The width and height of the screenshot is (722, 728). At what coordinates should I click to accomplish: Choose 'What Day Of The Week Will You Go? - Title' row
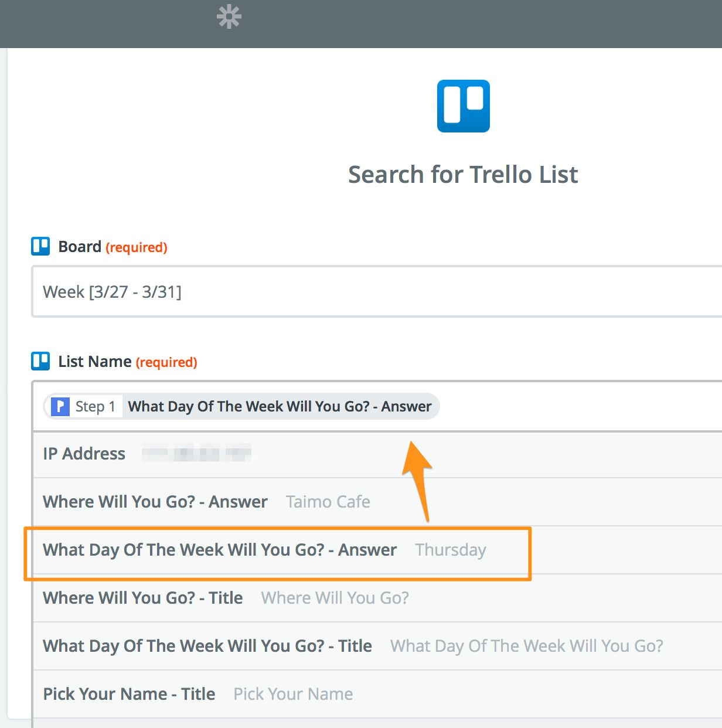pyautogui.click(x=377, y=646)
